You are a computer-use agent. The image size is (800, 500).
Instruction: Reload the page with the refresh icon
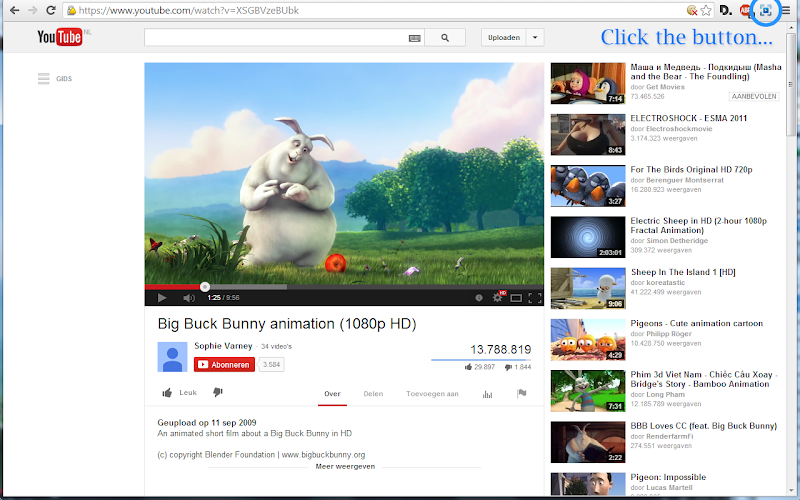pos(51,10)
